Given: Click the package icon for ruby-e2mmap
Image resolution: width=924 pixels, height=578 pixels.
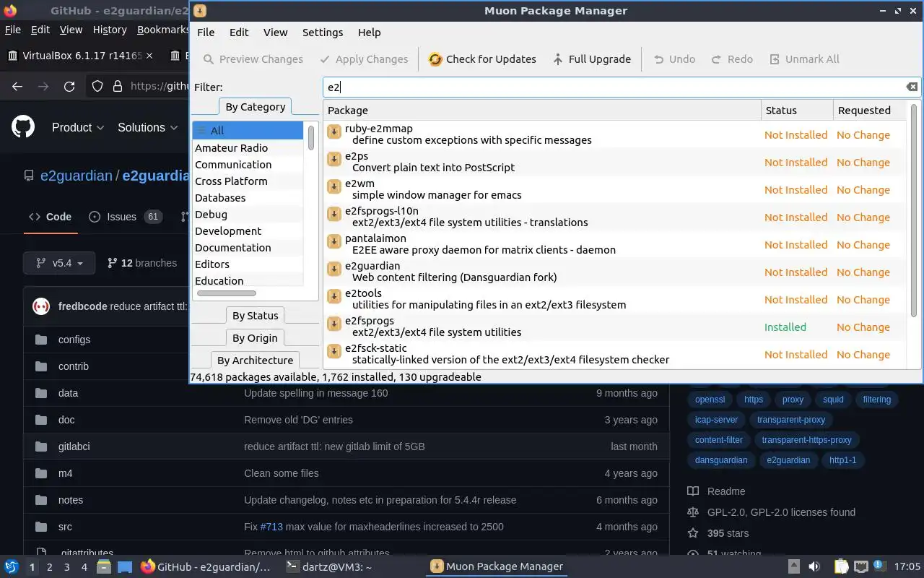Looking at the screenshot, I should [x=334, y=131].
